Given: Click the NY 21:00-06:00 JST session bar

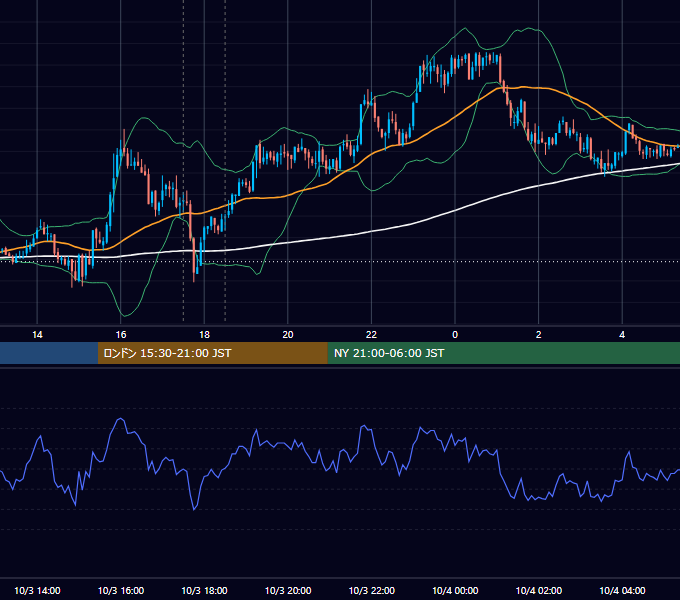Looking at the screenshot, I should coord(503,353).
